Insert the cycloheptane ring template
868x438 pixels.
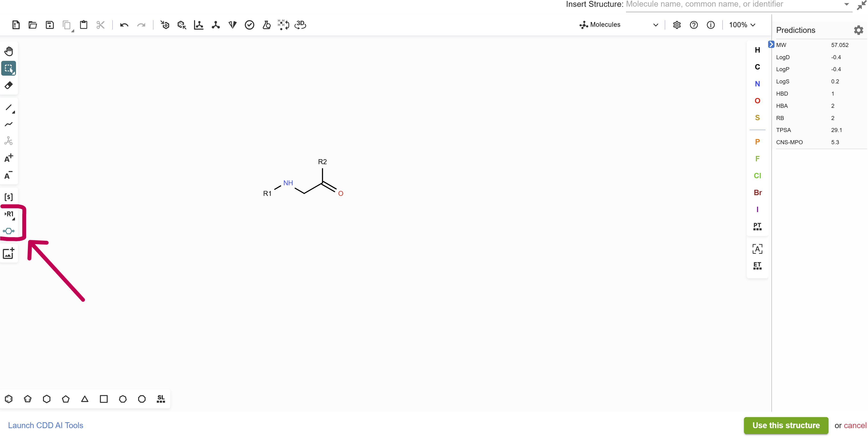123,399
